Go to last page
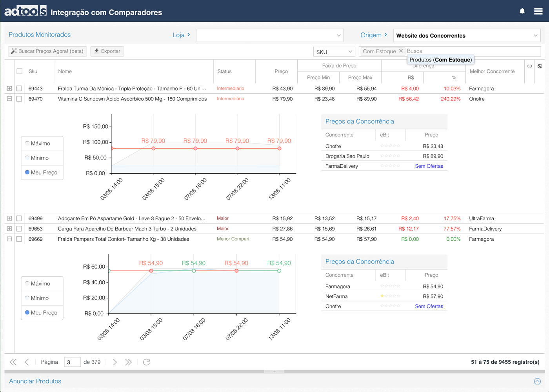The height and width of the screenshot is (392, 549). [128, 362]
